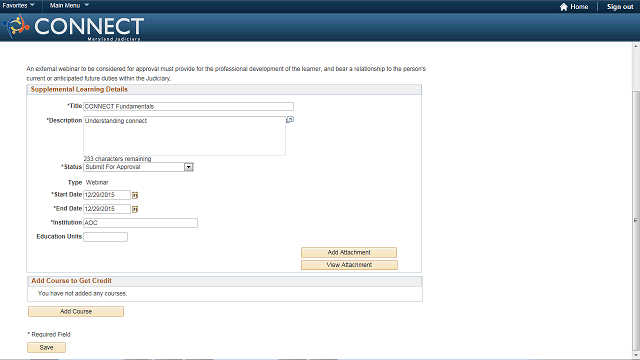Click the CONNECT Maryland Judiciary logo
The width and height of the screenshot is (640, 360).
(x=73, y=27)
